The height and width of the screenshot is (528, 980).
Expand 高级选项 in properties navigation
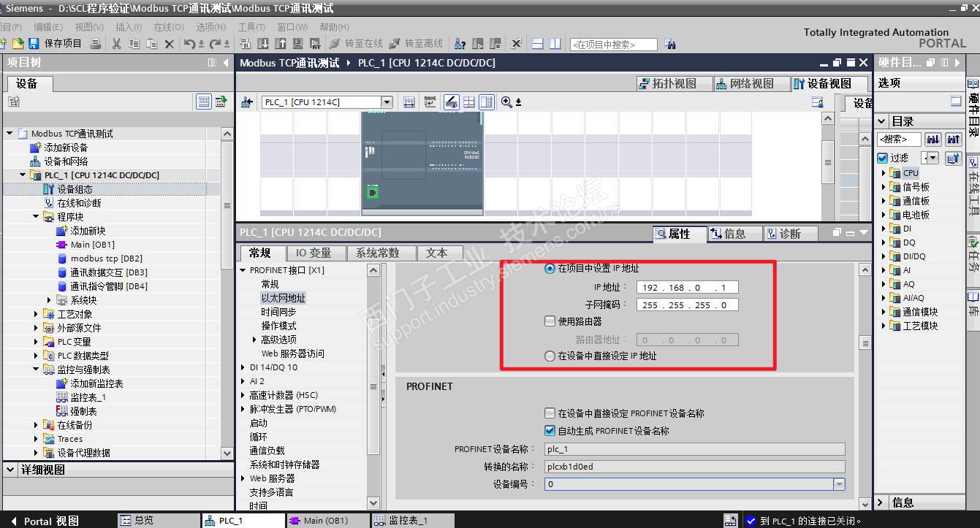pos(254,340)
